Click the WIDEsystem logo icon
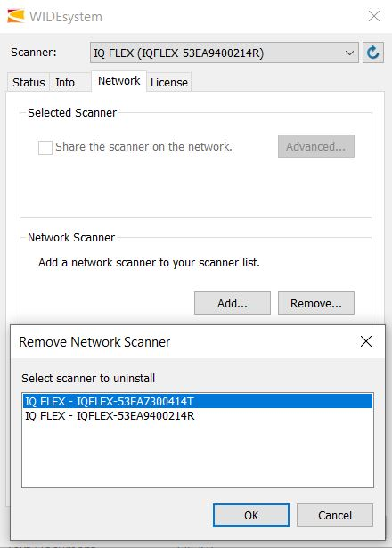392x548 pixels. 16,16
